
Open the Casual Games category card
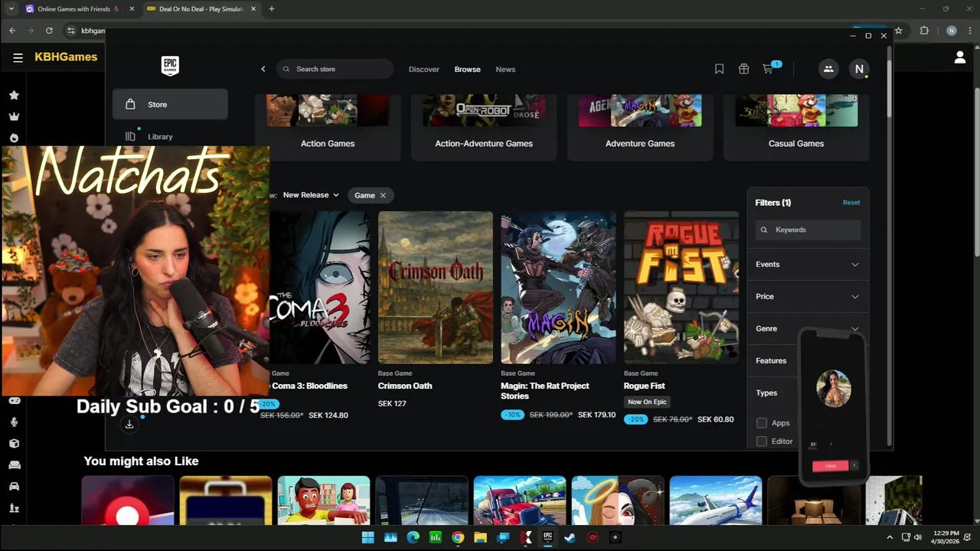(796, 127)
